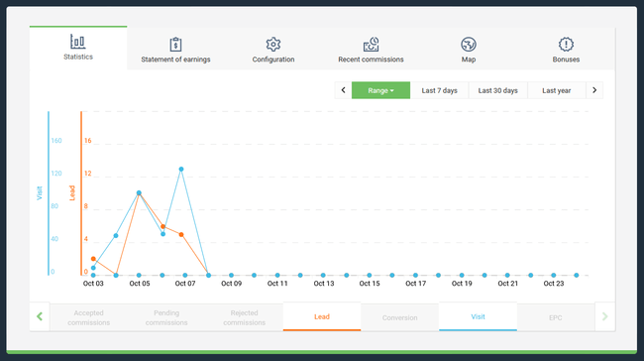Click the Oct 09 axis label

[x=231, y=284]
